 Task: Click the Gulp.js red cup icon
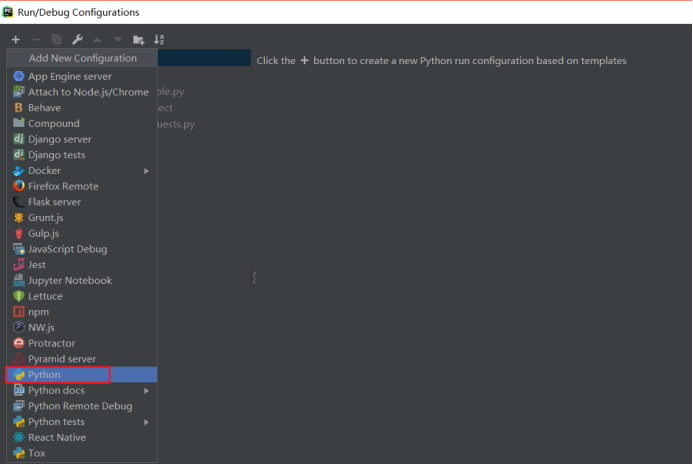coord(19,233)
